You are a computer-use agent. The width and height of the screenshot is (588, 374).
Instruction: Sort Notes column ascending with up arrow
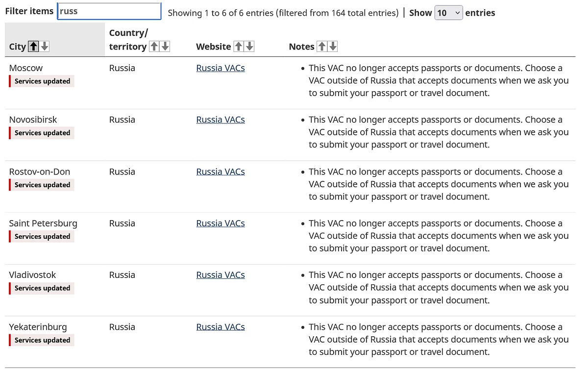[x=322, y=47]
